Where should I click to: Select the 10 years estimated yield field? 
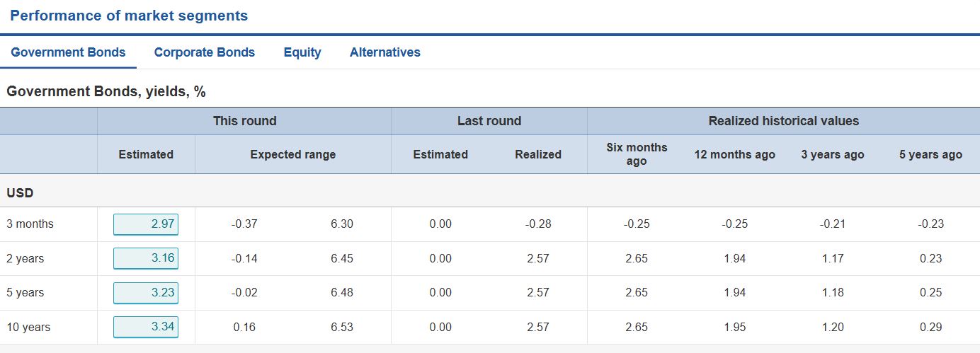click(146, 327)
